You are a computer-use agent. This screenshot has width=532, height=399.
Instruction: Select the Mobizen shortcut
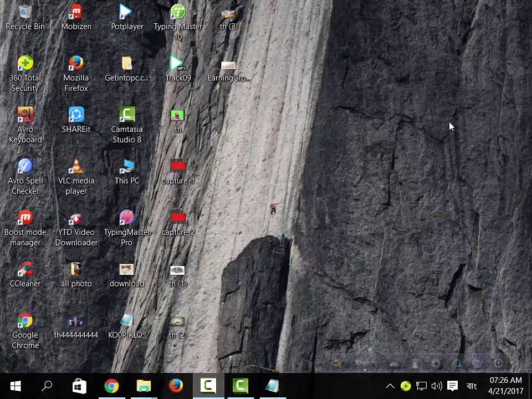[76, 18]
